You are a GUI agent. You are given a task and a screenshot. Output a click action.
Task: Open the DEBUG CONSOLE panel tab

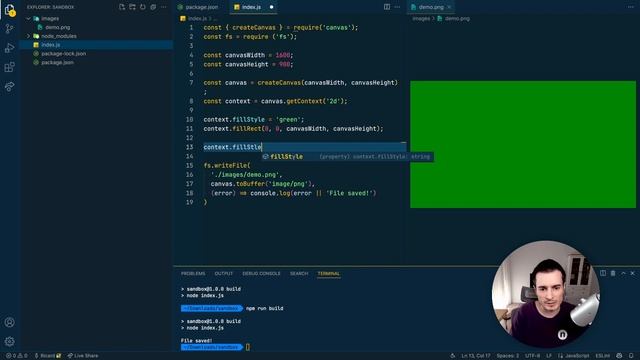[261, 273]
